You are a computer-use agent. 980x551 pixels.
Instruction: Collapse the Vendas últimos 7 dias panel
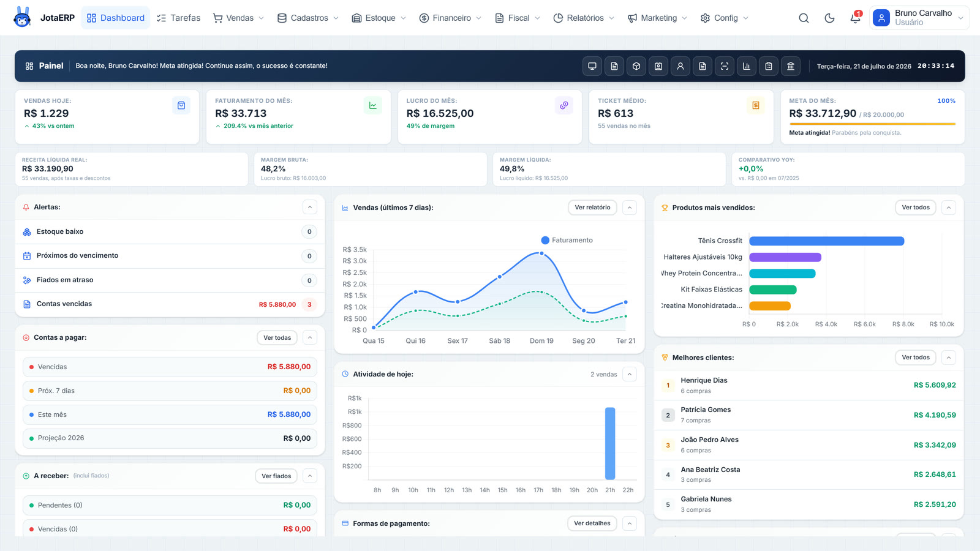630,208
